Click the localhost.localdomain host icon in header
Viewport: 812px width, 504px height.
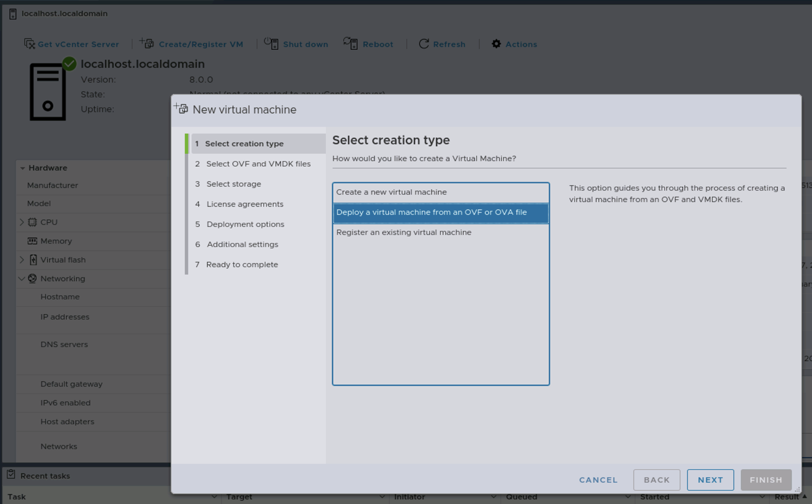click(x=13, y=14)
